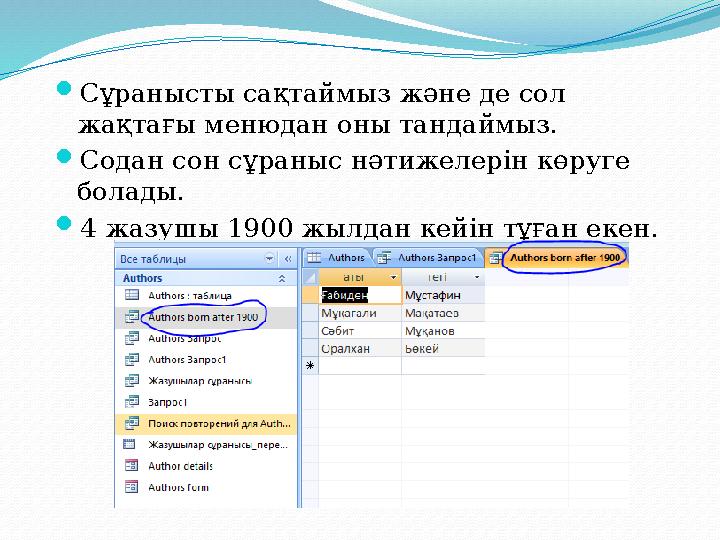Viewport: 720px width, 540px height.
Task: Collapse the navigation pane with the double chevron
Action: [x=288, y=259]
